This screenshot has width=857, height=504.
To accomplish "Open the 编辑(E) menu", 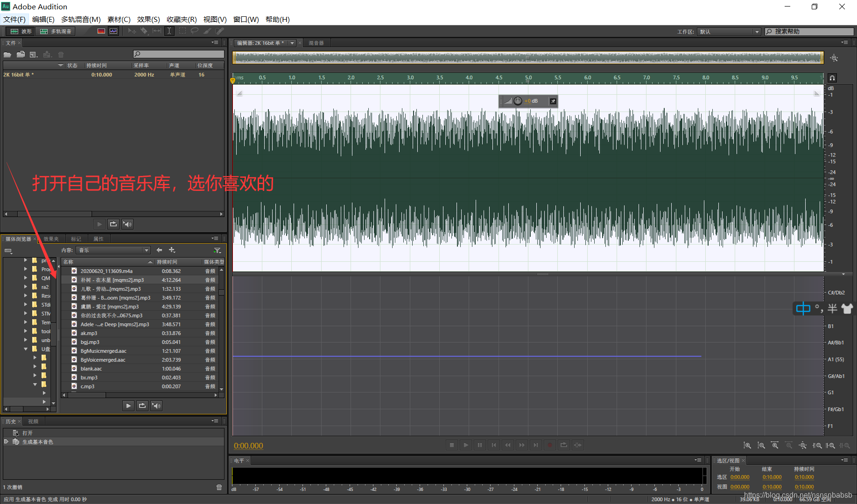I will [x=43, y=19].
